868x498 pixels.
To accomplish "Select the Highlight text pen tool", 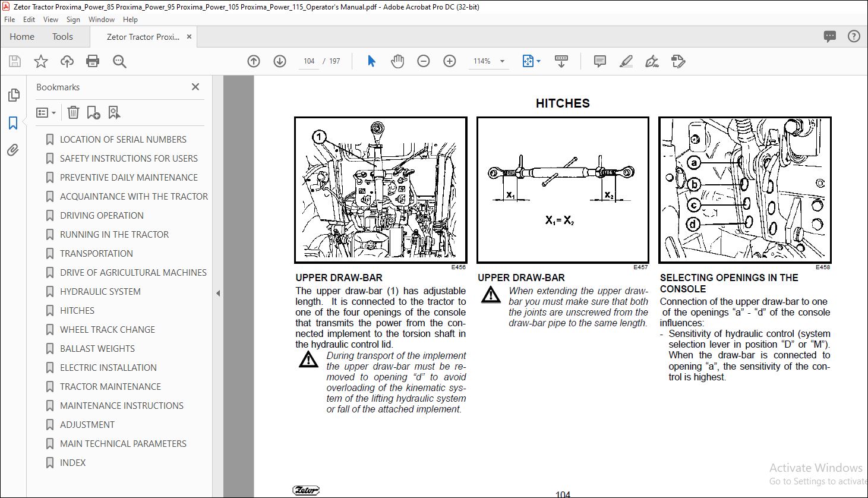I will tap(626, 61).
